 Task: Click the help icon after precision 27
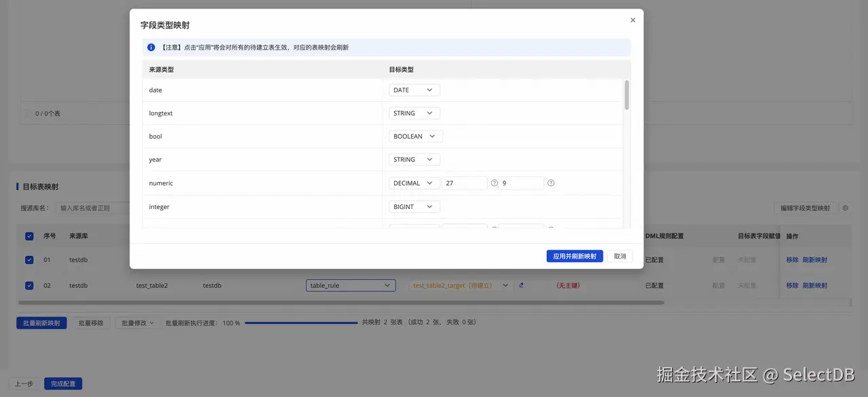pos(494,183)
